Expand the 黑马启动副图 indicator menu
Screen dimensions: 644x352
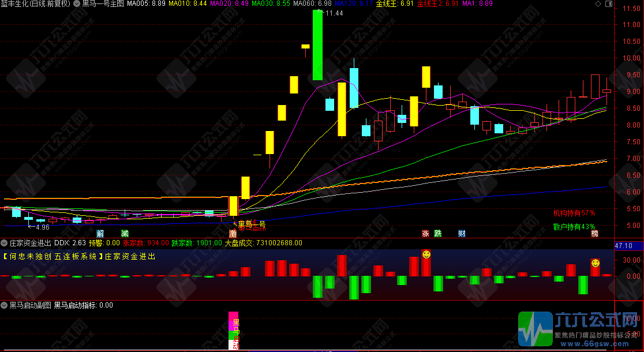5,305
